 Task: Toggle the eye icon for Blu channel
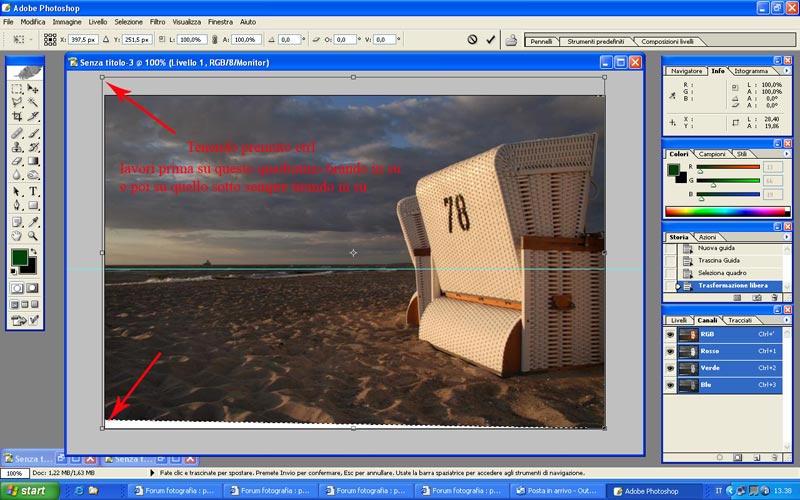pyautogui.click(x=669, y=384)
